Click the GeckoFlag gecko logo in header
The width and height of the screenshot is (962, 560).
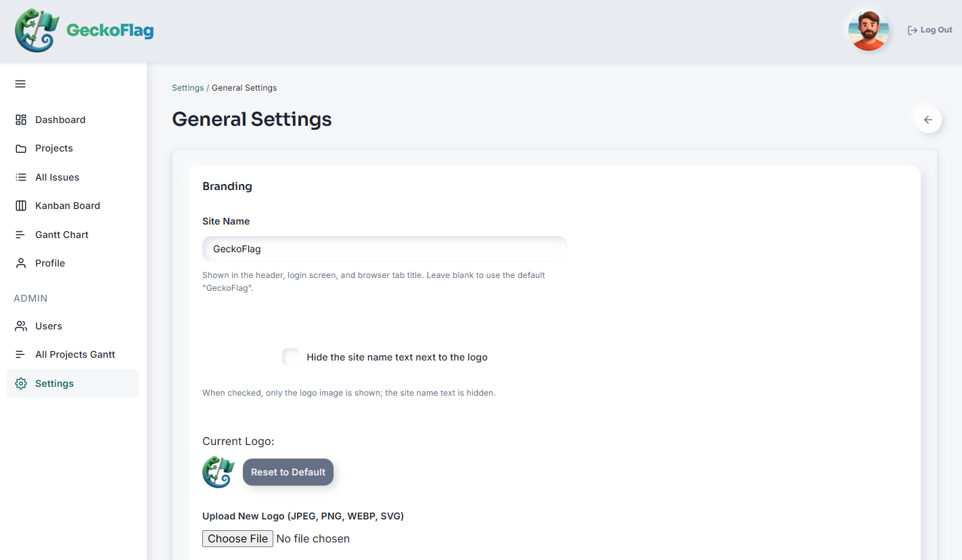(37, 30)
